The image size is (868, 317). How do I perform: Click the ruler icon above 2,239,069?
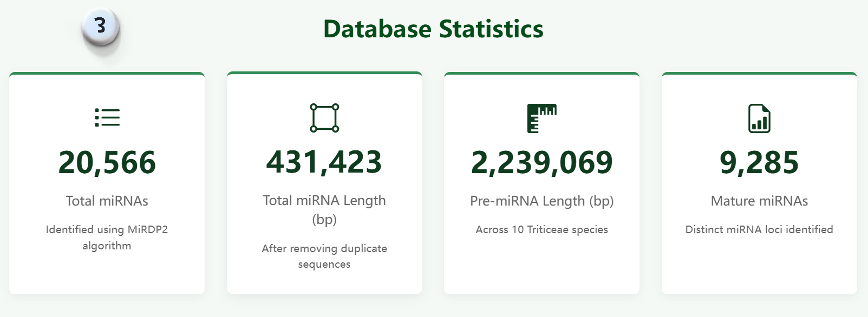[x=542, y=118]
